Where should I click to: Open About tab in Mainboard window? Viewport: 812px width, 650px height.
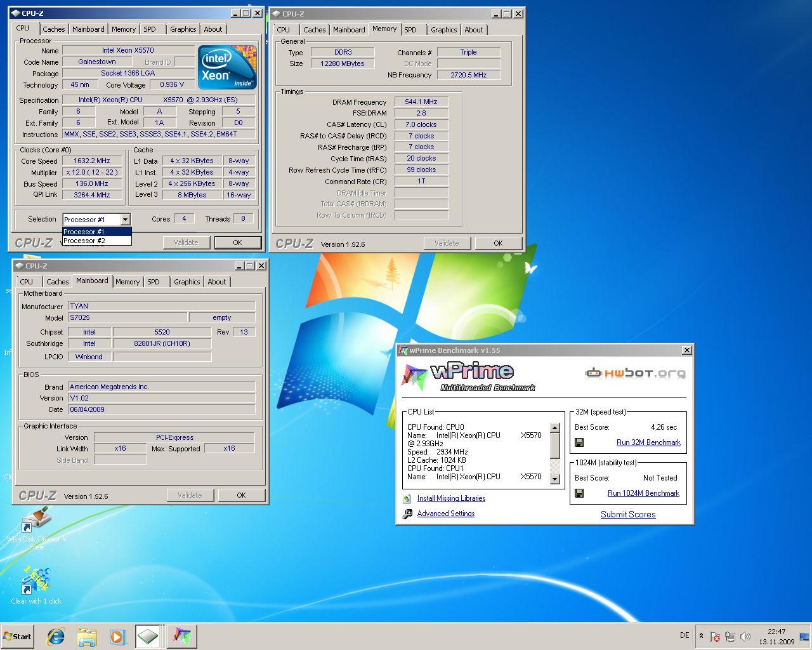[217, 282]
